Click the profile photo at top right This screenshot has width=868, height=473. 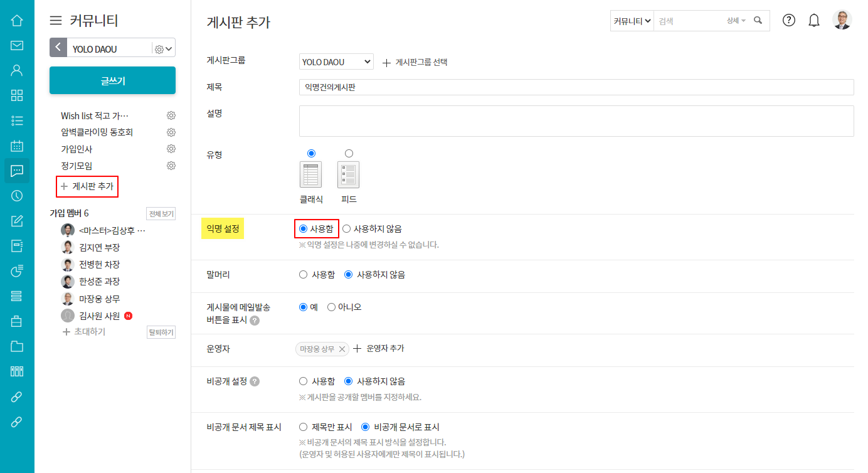[x=842, y=19]
